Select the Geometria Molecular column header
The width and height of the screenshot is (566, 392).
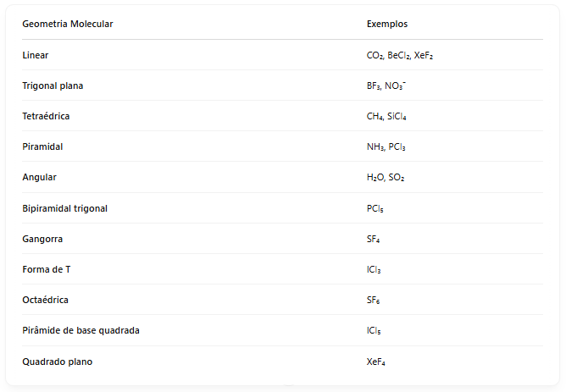pos(68,24)
